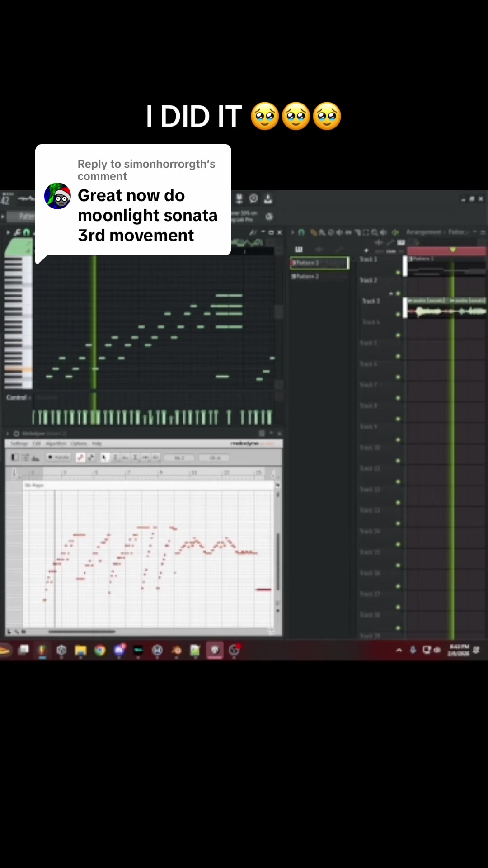The height and width of the screenshot is (868, 488).
Task: Click the playhead marker on playlist timeline
Action: (453, 250)
